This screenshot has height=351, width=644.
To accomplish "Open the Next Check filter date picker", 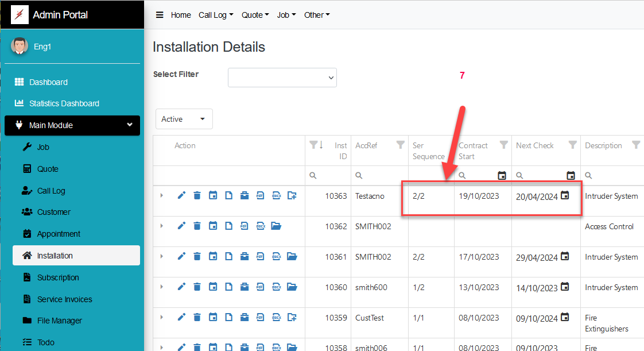I will [x=571, y=176].
